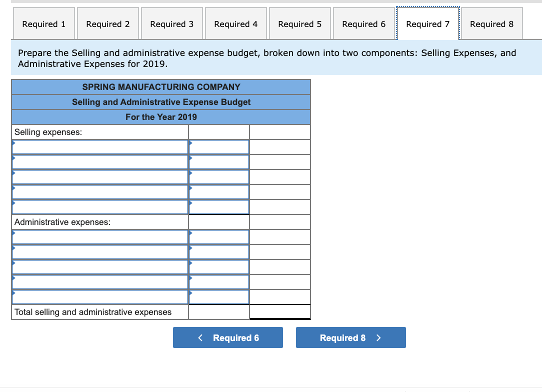Open fifth selling expense name dropdown
The width and height of the screenshot is (542, 392).
click(x=100, y=207)
